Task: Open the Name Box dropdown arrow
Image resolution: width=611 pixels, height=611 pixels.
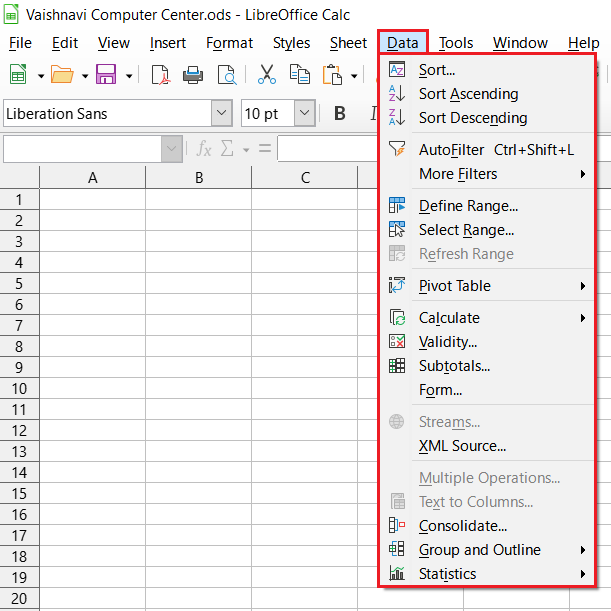Action: [171, 148]
